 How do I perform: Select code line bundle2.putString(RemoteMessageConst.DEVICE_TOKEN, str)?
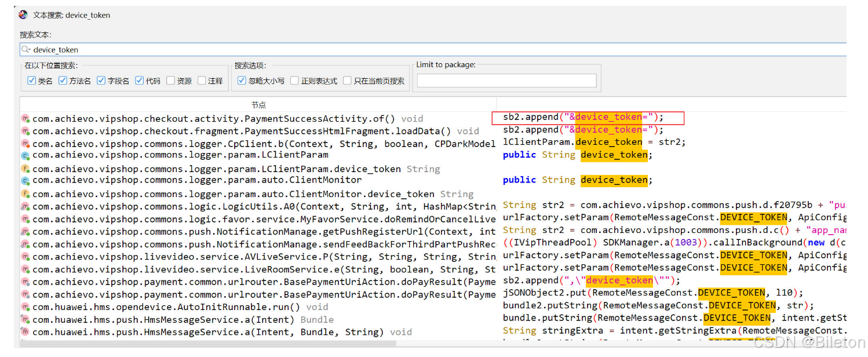pyautogui.click(x=658, y=305)
